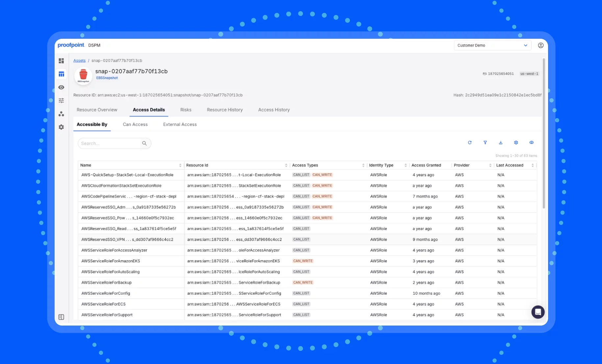Refresh the access table
602x364 pixels.
point(469,143)
